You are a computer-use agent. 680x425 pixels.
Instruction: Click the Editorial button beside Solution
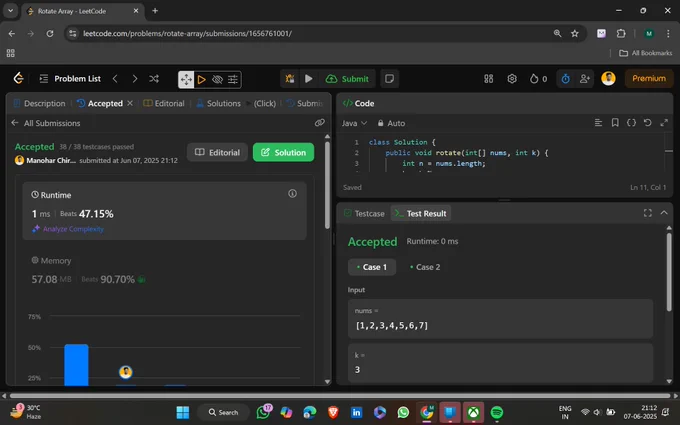[x=217, y=152]
